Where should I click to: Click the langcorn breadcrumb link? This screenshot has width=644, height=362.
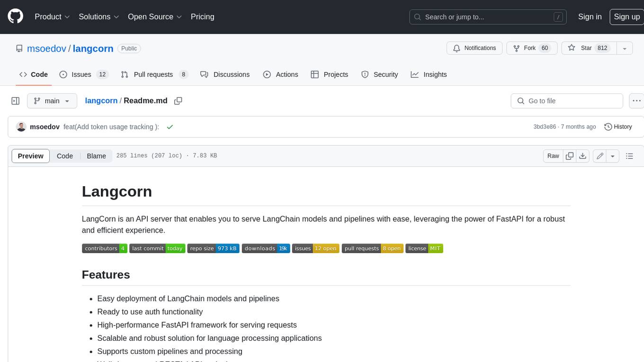point(101,101)
